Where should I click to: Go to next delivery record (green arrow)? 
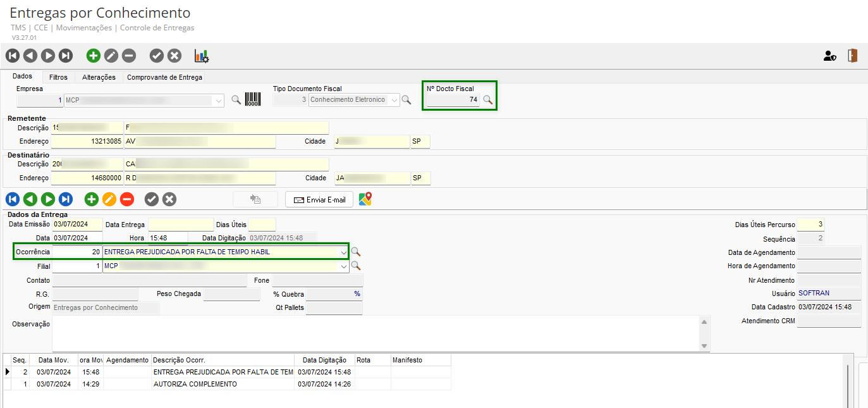pyautogui.click(x=48, y=199)
